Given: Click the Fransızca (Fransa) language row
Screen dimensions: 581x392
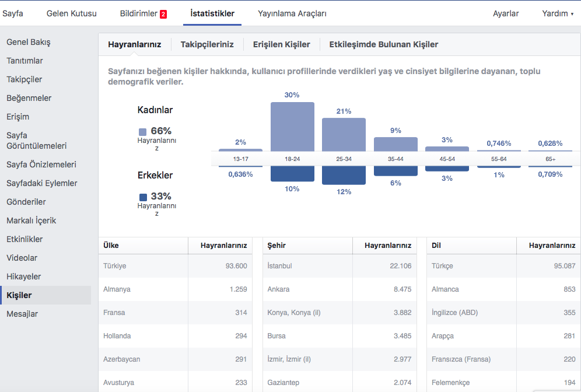Looking at the screenshot, I should pos(504,359).
